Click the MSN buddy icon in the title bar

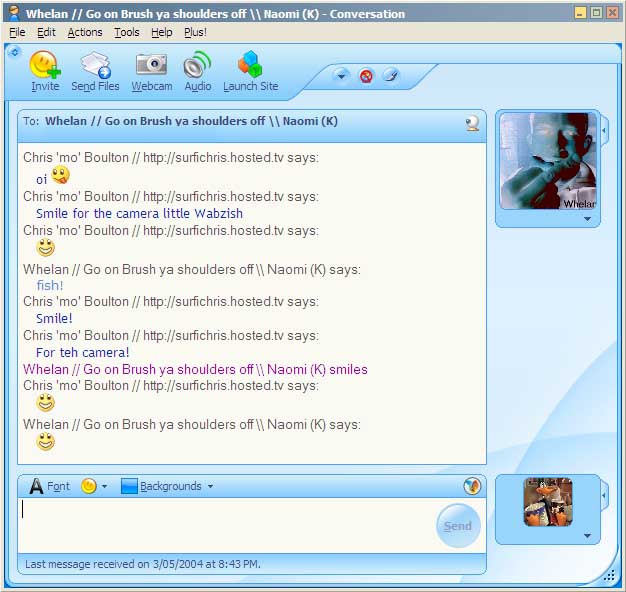[x=14, y=13]
